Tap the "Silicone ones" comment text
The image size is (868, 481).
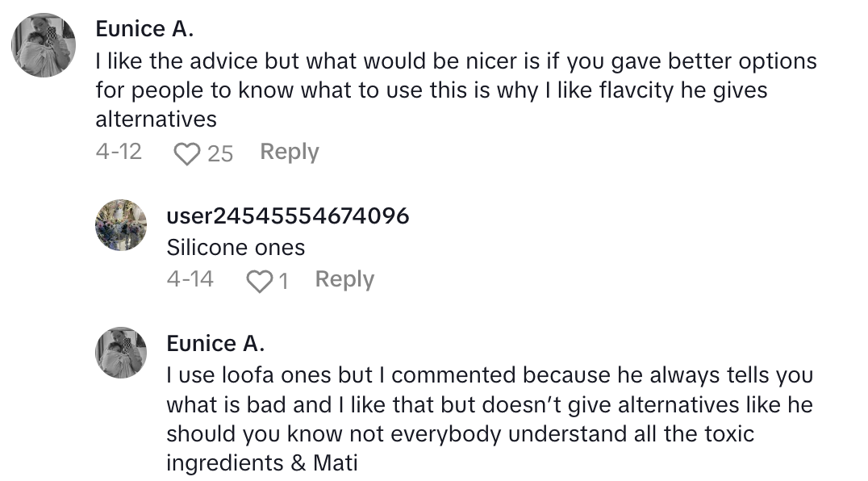236,247
